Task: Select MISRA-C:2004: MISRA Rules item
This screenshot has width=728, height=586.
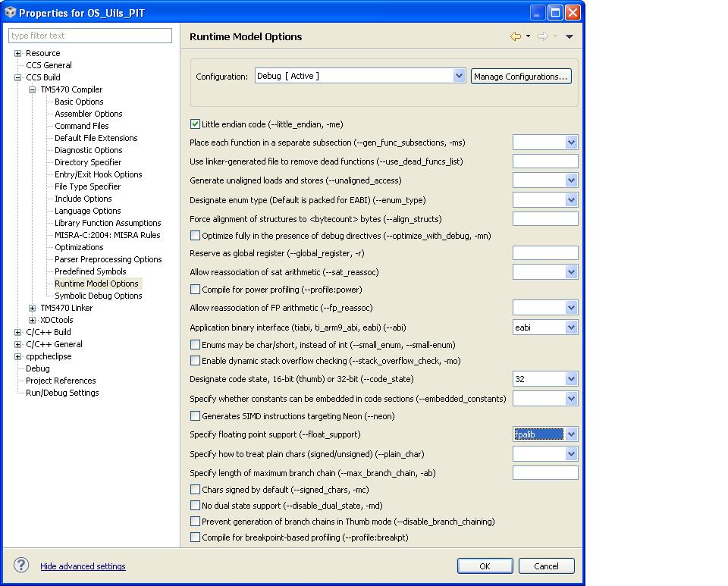Action: pos(107,235)
